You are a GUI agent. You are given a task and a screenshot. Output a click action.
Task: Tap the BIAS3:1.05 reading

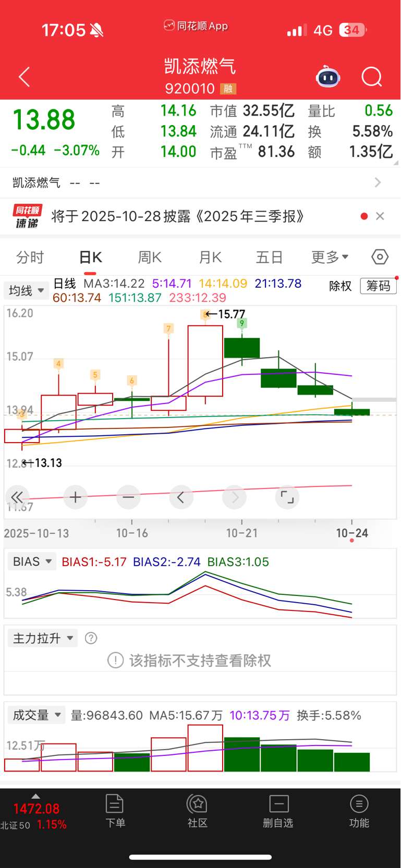(238, 561)
